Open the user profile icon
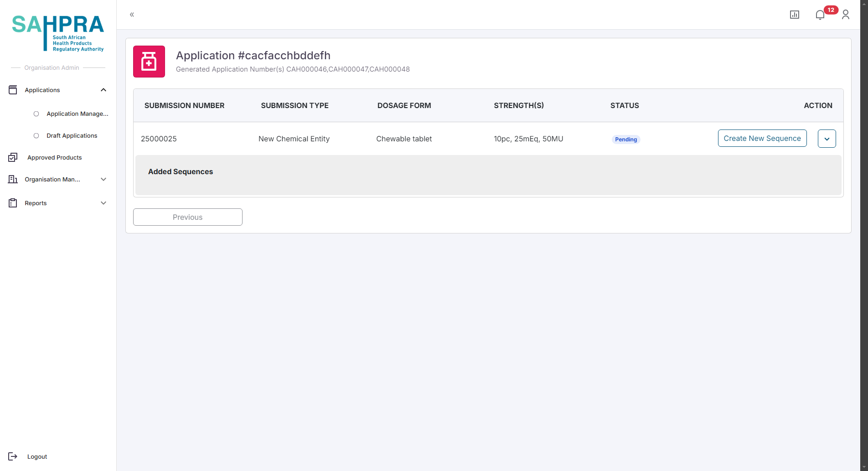 click(x=845, y=15)
